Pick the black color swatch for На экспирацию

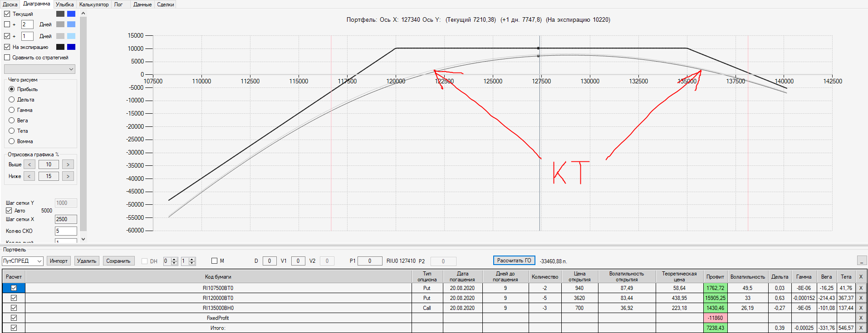point(60,47)
